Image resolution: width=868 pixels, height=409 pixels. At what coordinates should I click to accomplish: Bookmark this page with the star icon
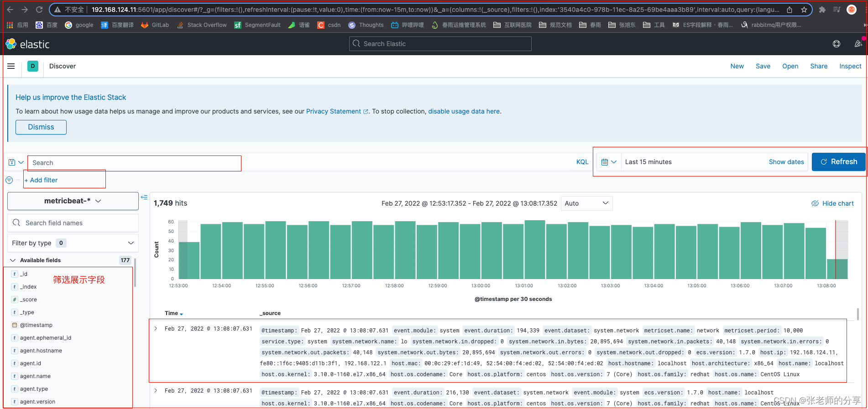click(x=804, y=10)
